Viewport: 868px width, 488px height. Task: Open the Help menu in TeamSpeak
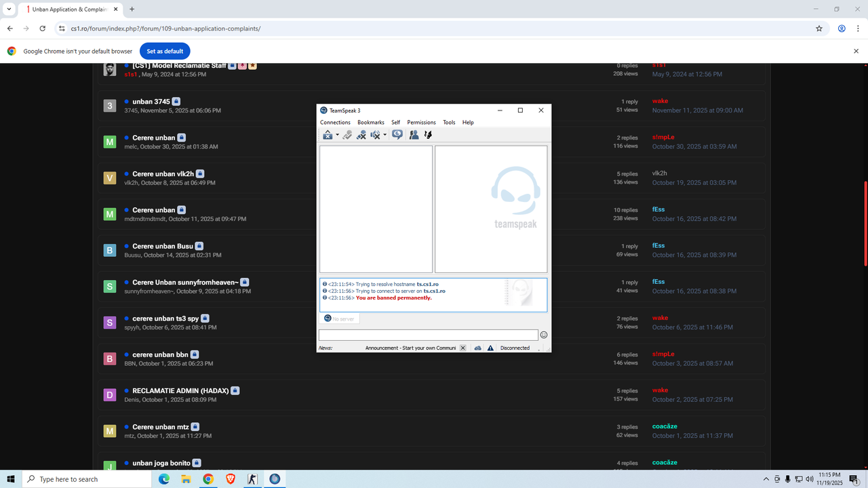pos(468,123)
